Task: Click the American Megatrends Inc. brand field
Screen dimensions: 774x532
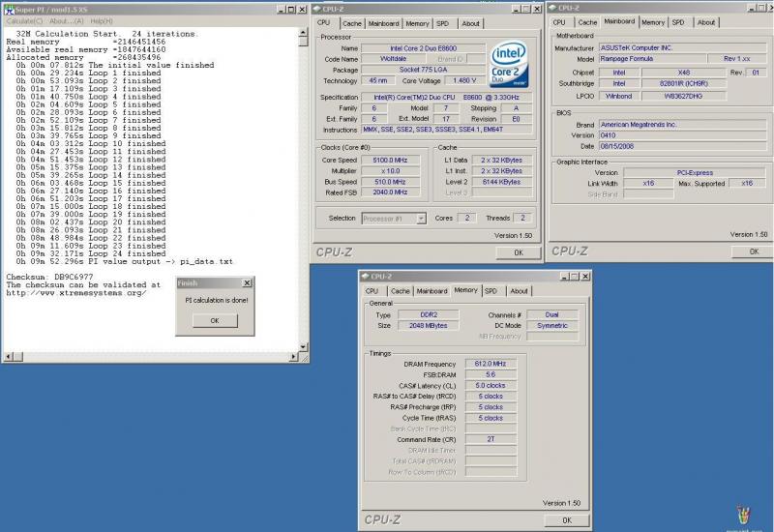Action: pos(682,125)
